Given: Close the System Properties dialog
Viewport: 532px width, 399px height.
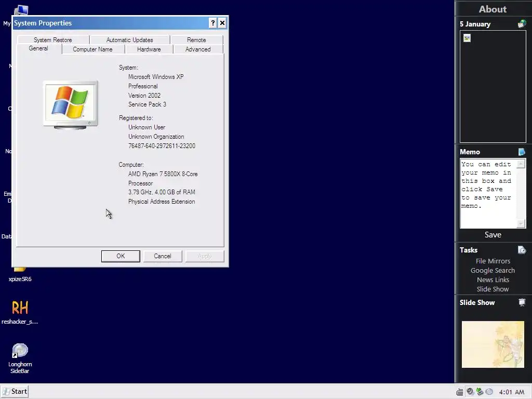Looking at the screenshot, I should click(x=222, y=23).
